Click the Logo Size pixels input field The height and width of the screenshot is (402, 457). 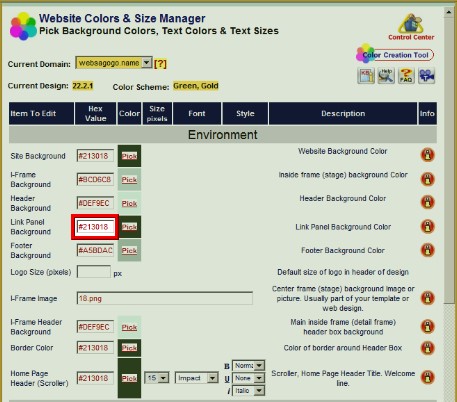tap(94, 272)
